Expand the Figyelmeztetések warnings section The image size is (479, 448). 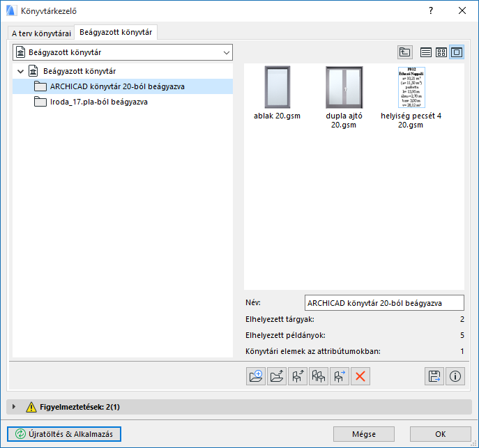coord(14,407)
